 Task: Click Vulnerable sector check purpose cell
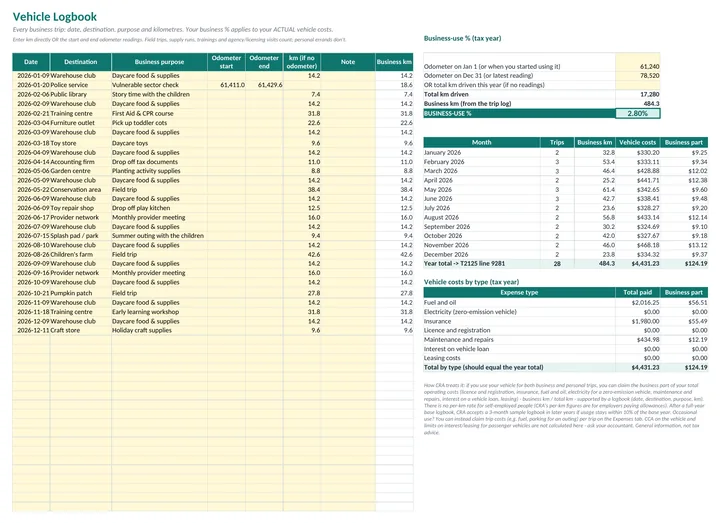(159, 85)
